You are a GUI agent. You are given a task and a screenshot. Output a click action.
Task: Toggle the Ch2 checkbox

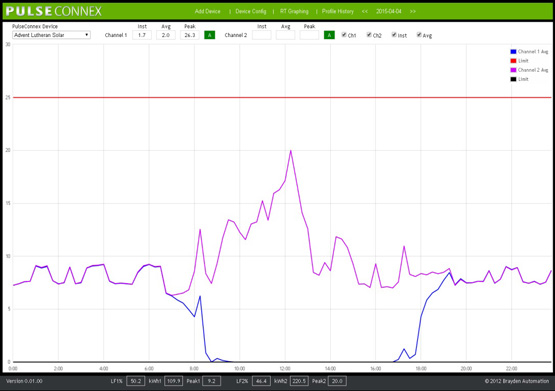(x=369, y=35)
